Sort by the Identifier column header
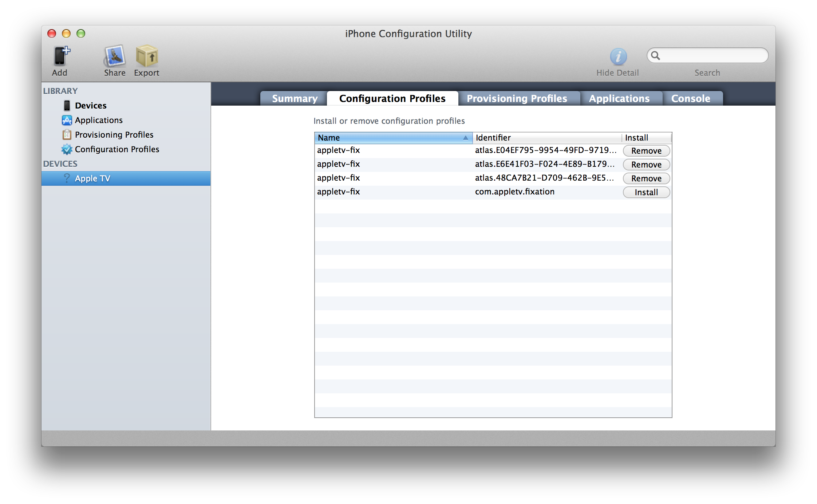Screen dimensions: 817x504 click(x=547, y=138)
